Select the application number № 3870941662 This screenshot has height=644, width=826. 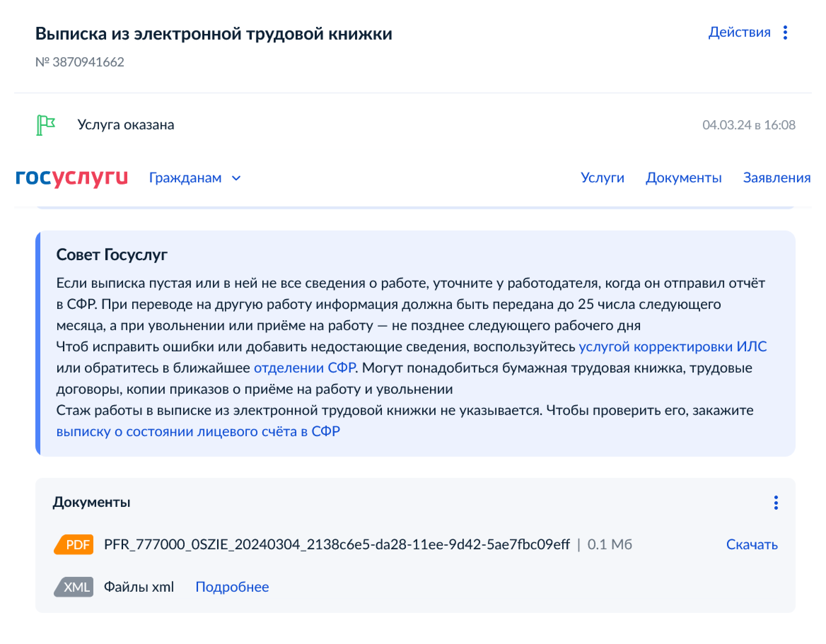(x=80, y=62)
